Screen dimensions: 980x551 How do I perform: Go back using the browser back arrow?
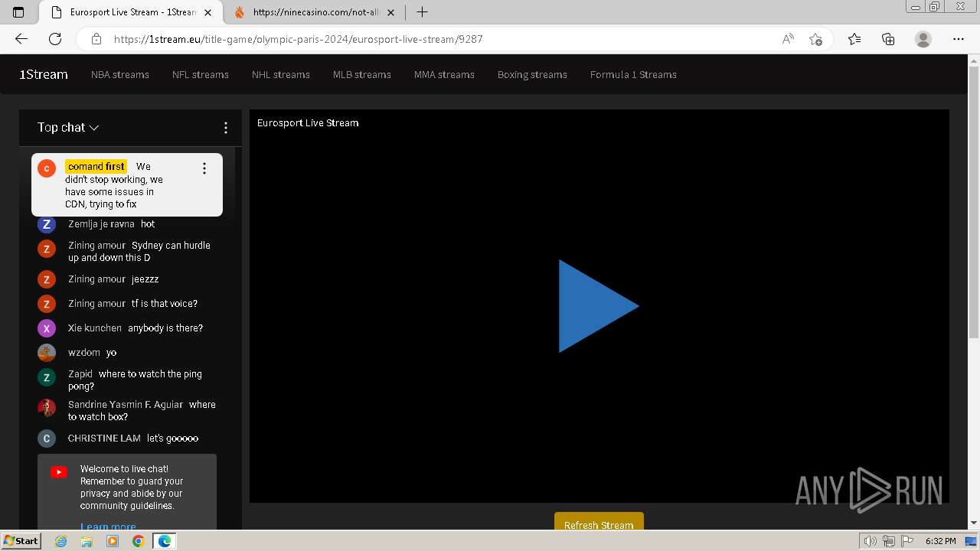21,39
